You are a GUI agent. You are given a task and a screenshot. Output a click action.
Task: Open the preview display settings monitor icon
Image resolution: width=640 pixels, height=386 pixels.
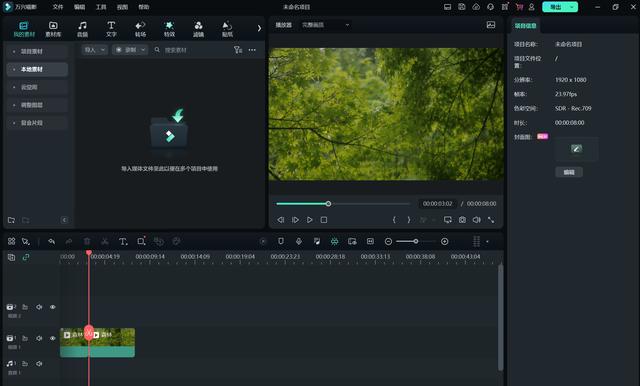[448, 220]
